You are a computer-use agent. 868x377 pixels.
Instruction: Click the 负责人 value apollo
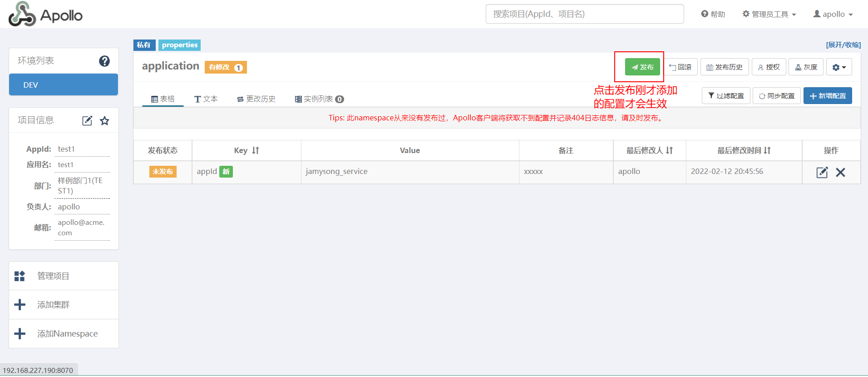69,207
